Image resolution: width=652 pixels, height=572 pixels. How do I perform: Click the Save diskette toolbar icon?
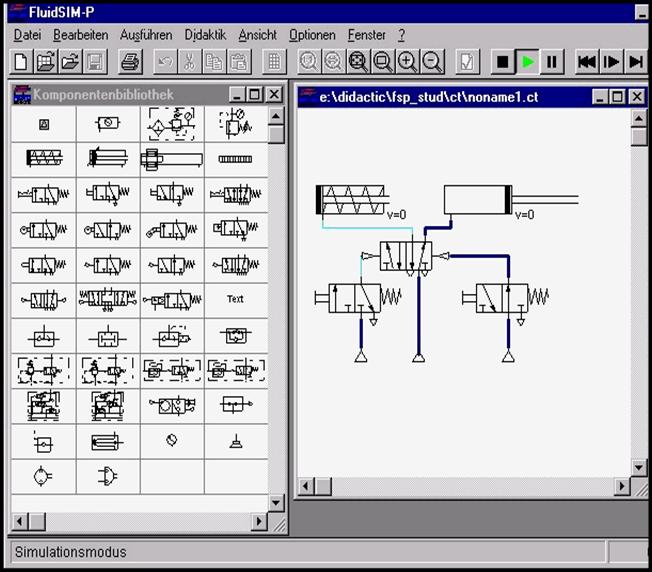(x=95, y=62)
